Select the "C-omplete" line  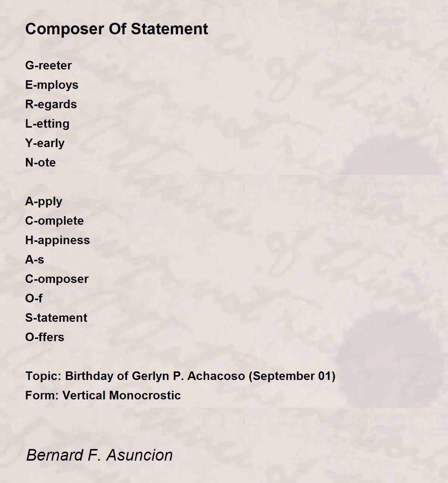click(x=55, y=221)
